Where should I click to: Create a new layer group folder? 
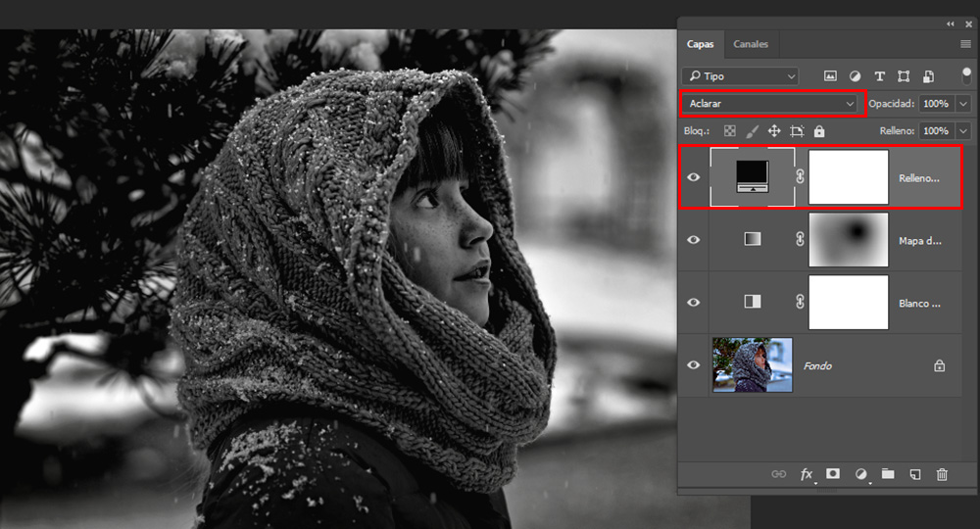click(x=888, y=474)
